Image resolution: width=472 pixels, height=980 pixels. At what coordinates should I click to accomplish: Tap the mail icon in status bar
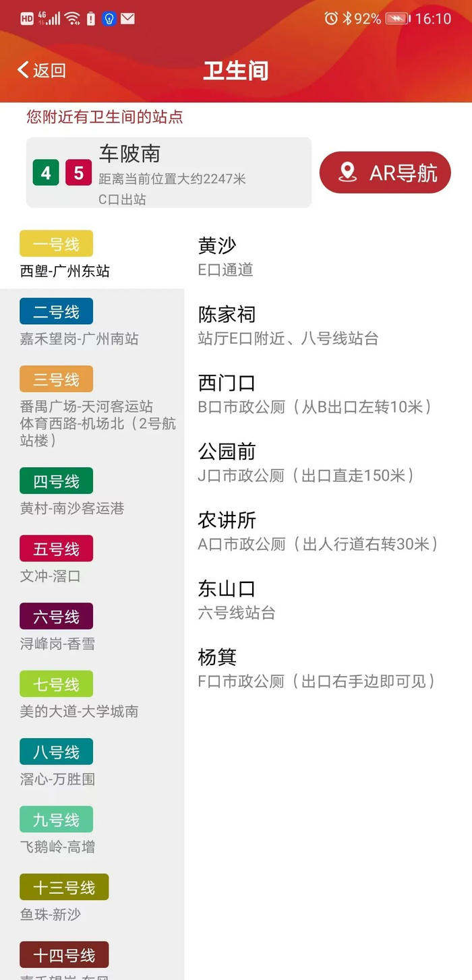(127, 18)
